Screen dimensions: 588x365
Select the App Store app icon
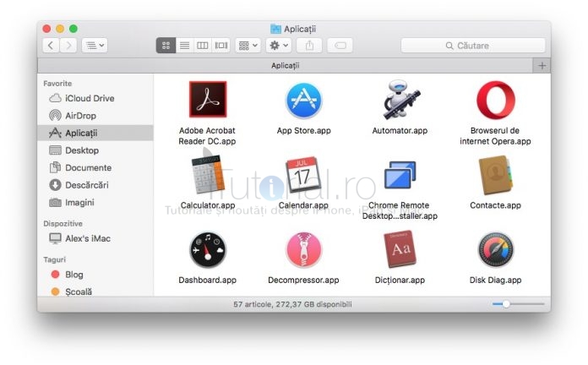(x=303, y=101)
